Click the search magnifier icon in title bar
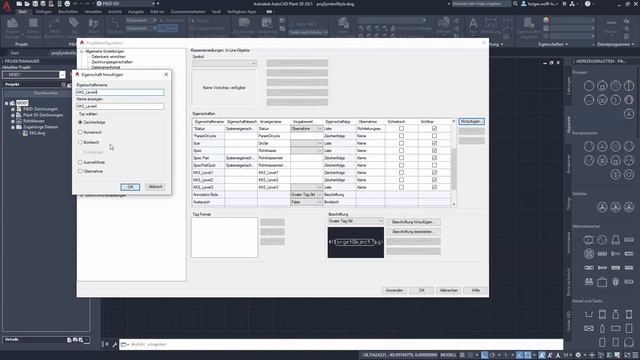This screenshot has height=360, width=640. click(516, 4)
